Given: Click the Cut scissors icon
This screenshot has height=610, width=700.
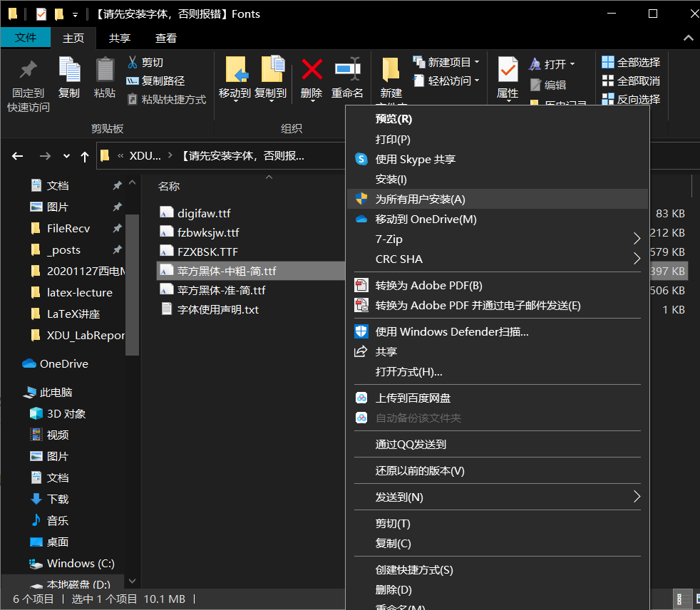Looking at the screenshot, I should 133,62.
